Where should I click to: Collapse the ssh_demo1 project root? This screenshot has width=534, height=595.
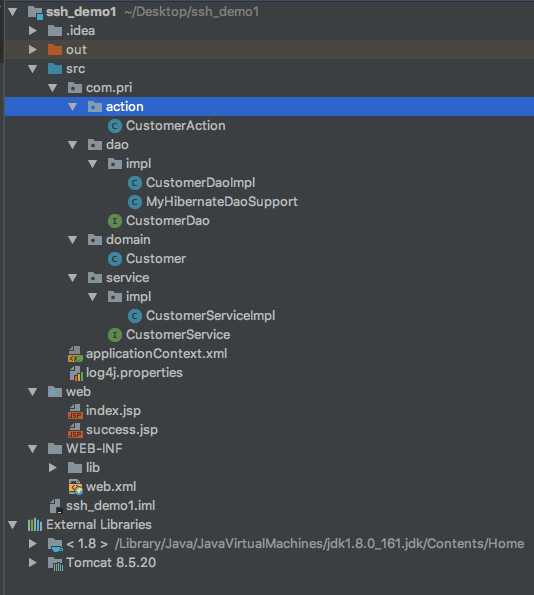pos(13,12)
